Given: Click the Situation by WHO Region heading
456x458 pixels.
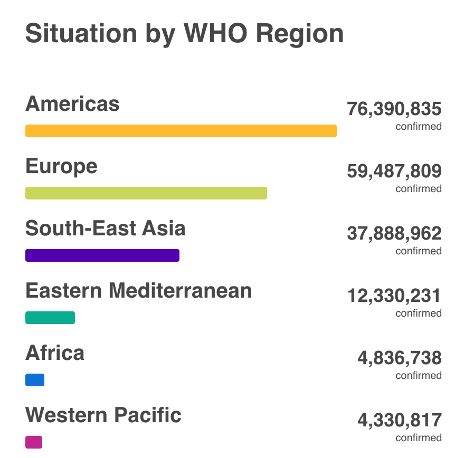Looking at the screenshot, I should (x=184, y=34).
